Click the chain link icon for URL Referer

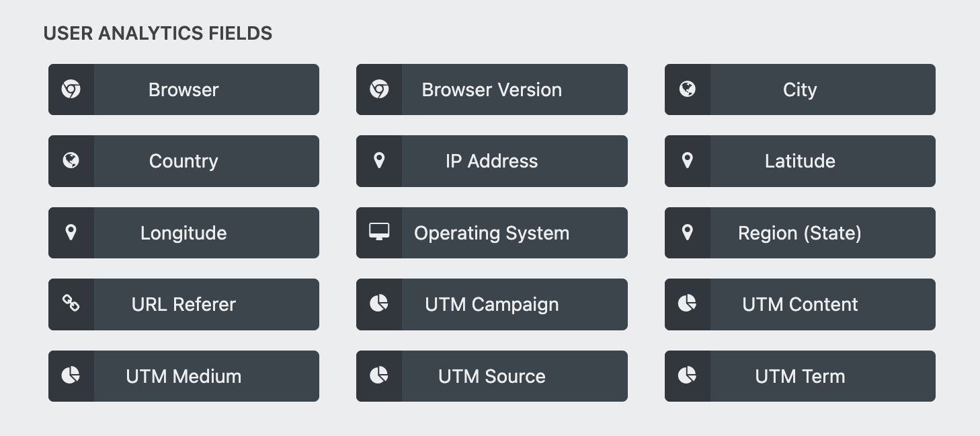pyautogui.click(x=71, y=304)
